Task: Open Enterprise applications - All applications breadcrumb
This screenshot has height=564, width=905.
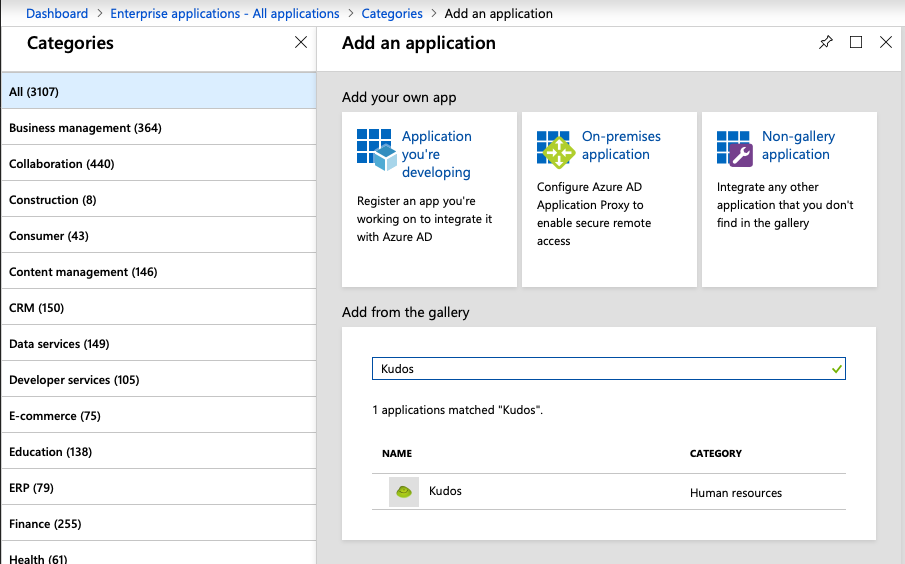Action: pyautogui.click(x=225, y=13)
